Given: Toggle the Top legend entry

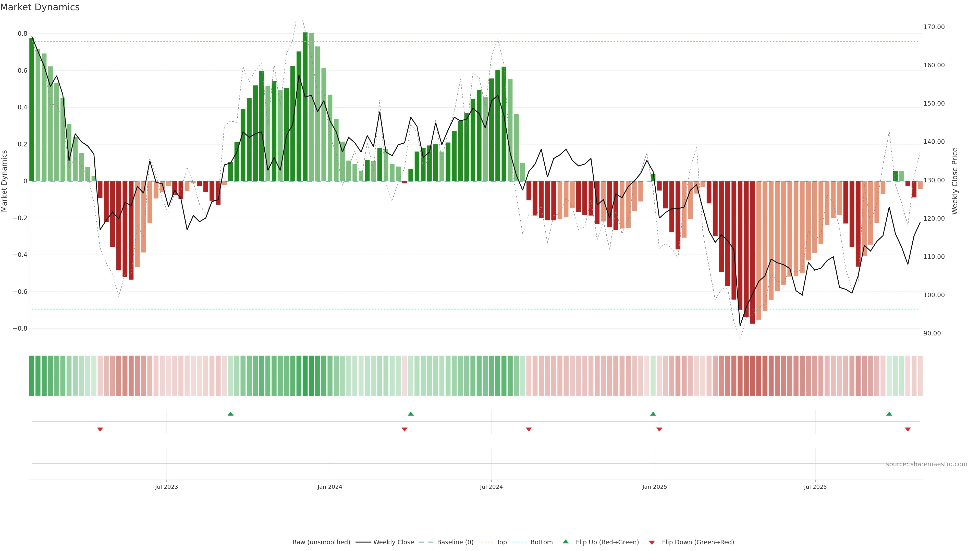Looking at the screenshot, I should click(501, 542).
